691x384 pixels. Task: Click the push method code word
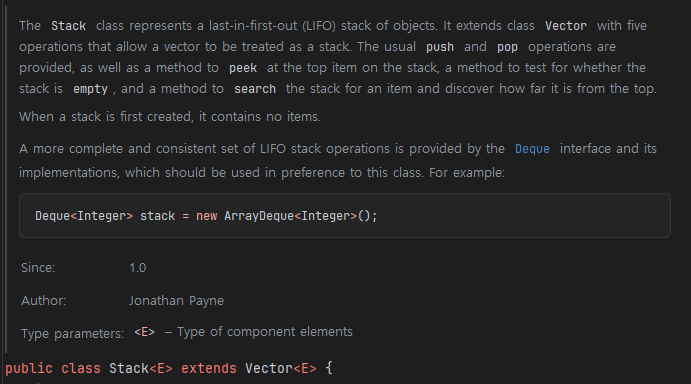coord(440,47)
